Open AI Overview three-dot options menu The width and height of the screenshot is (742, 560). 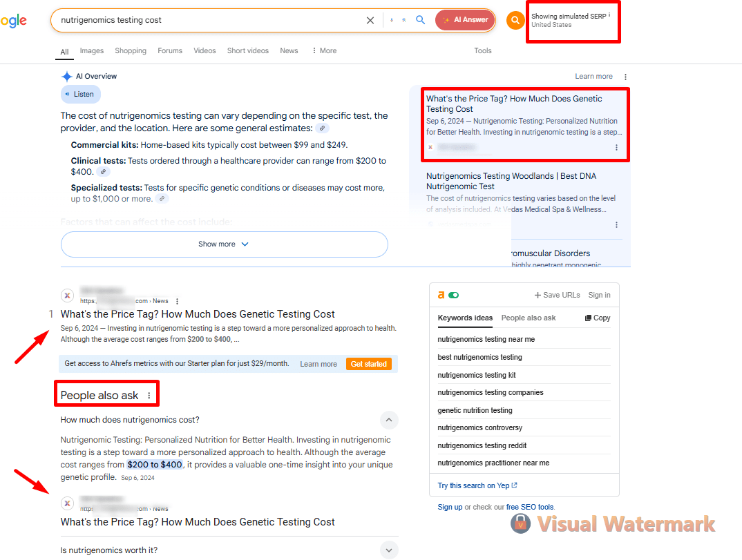[625, 77]
